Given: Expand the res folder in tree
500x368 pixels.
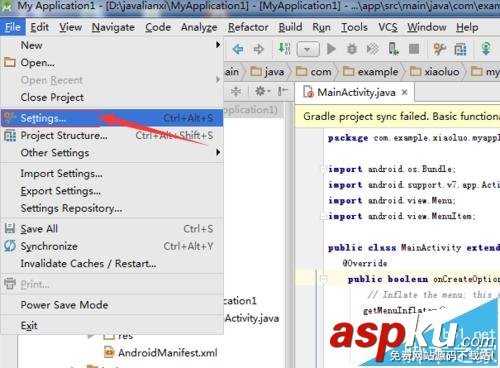Looking at the screenshot, I should [90, 336].
